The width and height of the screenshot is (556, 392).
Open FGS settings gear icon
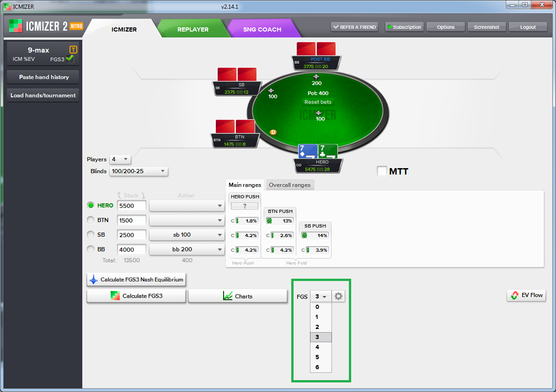click(338, 296)
